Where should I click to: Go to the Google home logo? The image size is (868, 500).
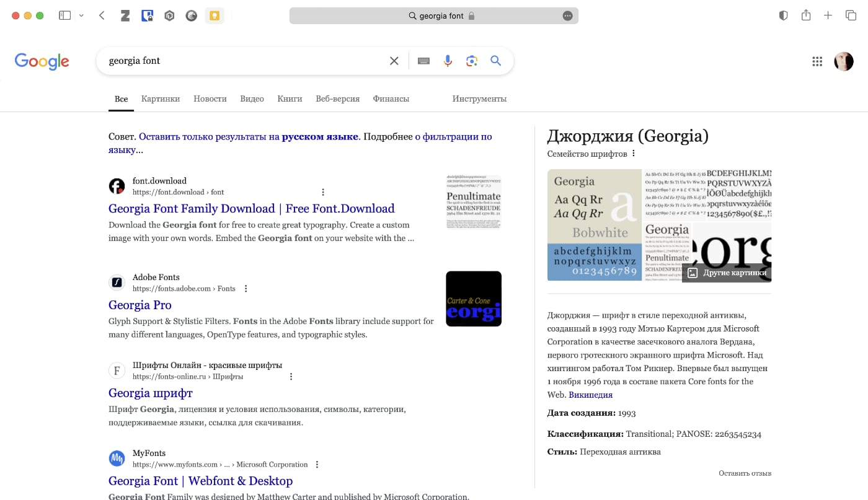[x=42, y=61]
